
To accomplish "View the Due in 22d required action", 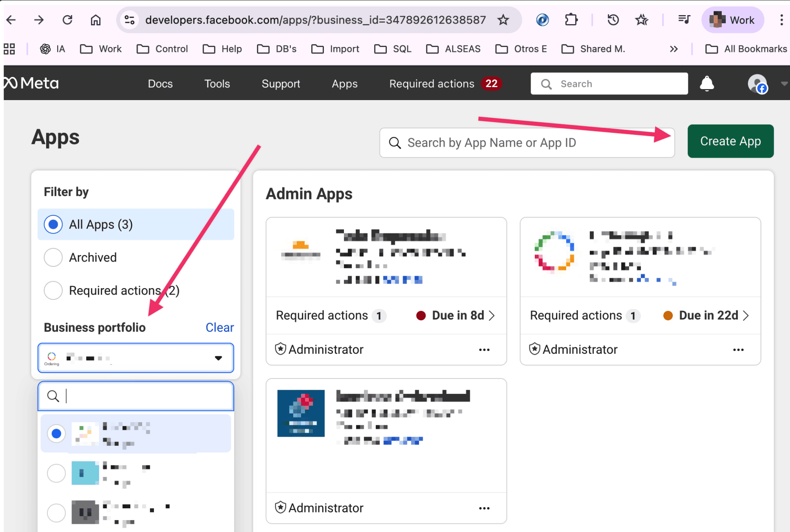I will (x=706, y=315).
